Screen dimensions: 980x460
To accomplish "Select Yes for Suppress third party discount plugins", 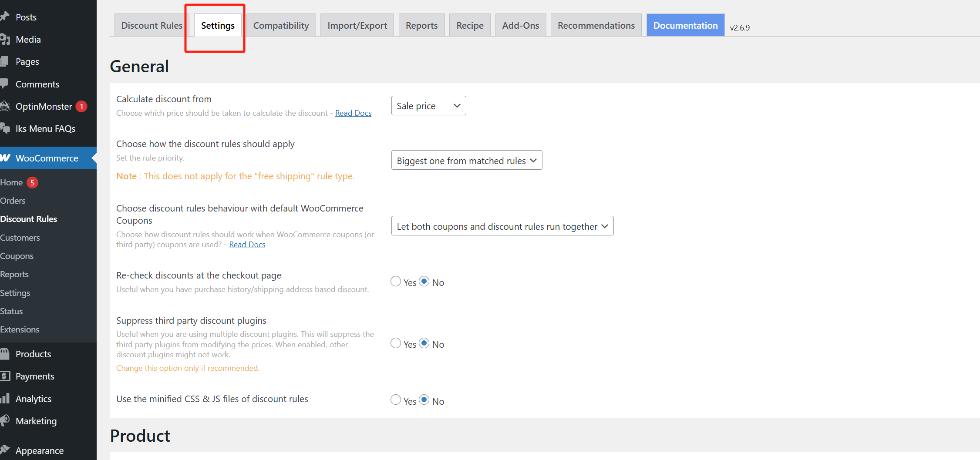I will click(x=396, y=343).
